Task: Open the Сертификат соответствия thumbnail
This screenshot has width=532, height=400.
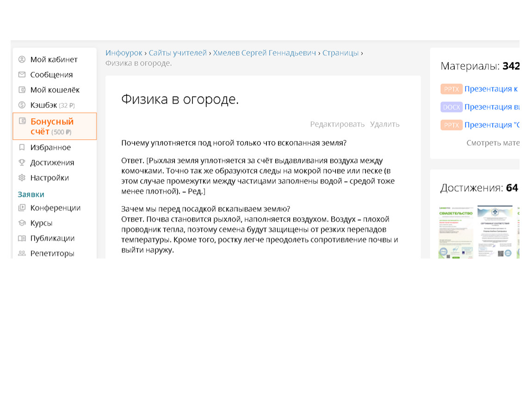Action: [x=495, y=232]
